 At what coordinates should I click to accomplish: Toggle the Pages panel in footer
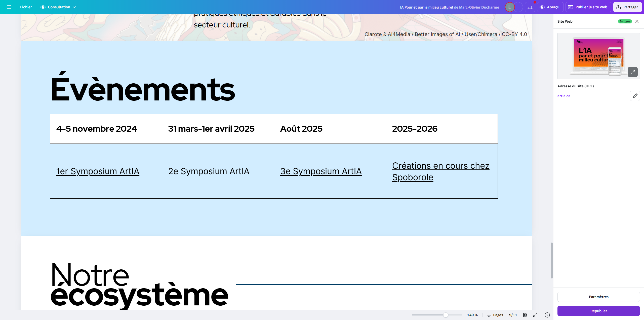[x=495, y=315]
